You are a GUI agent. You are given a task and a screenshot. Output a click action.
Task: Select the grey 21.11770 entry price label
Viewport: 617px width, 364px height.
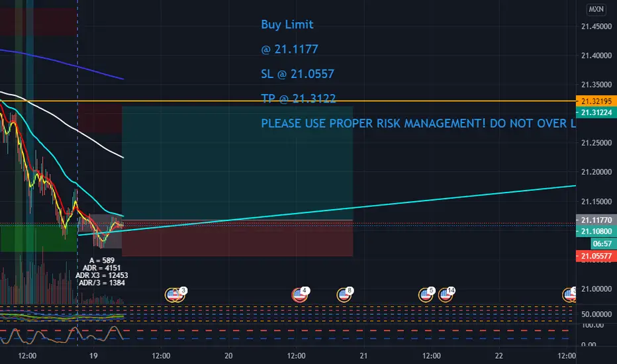(596, 220)
